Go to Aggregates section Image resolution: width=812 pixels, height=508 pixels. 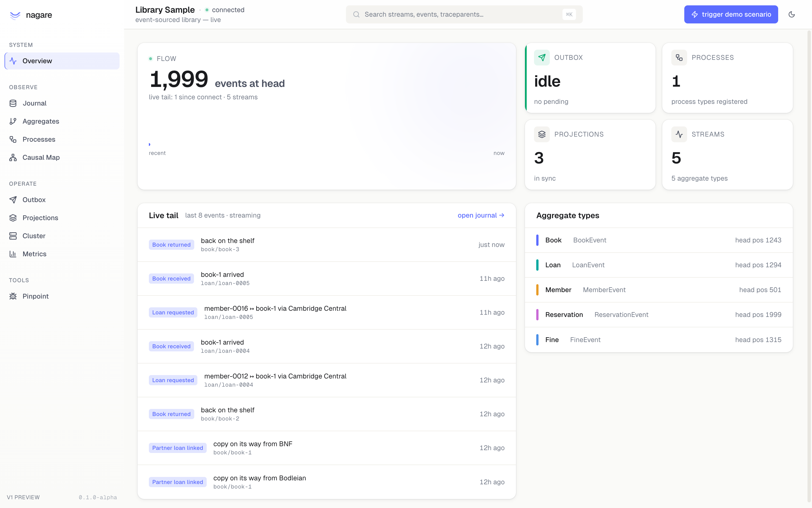point(62,121)
